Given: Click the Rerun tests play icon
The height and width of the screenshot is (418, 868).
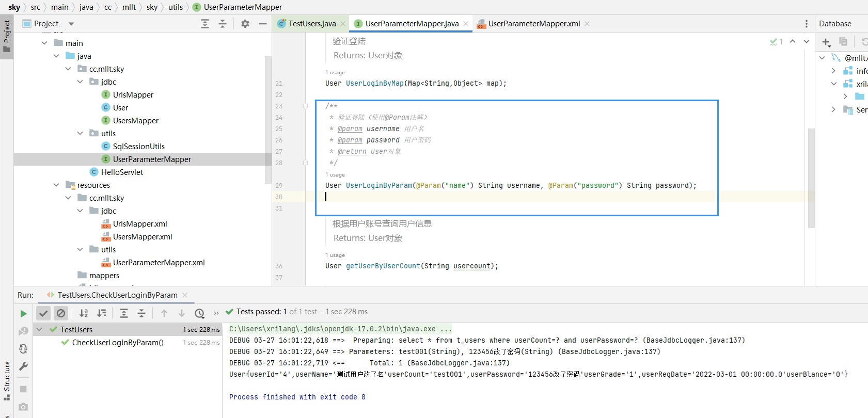Looking at the screenshot, I should [23, 313].
